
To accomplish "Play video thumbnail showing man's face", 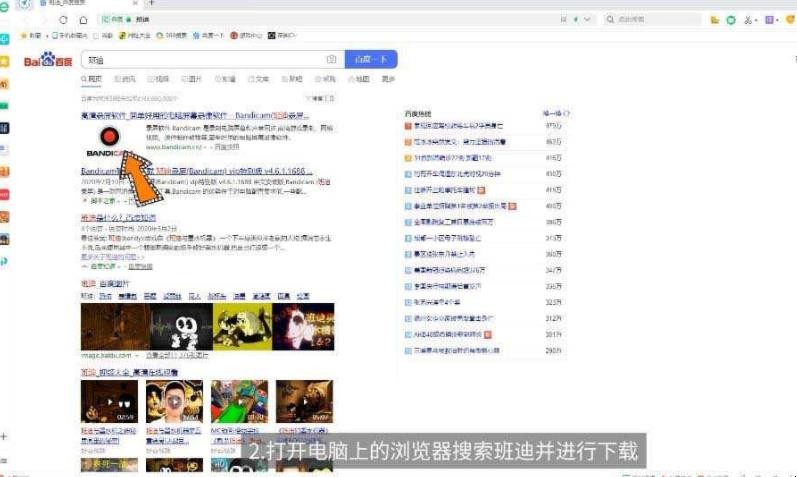I will click(174, 401).
